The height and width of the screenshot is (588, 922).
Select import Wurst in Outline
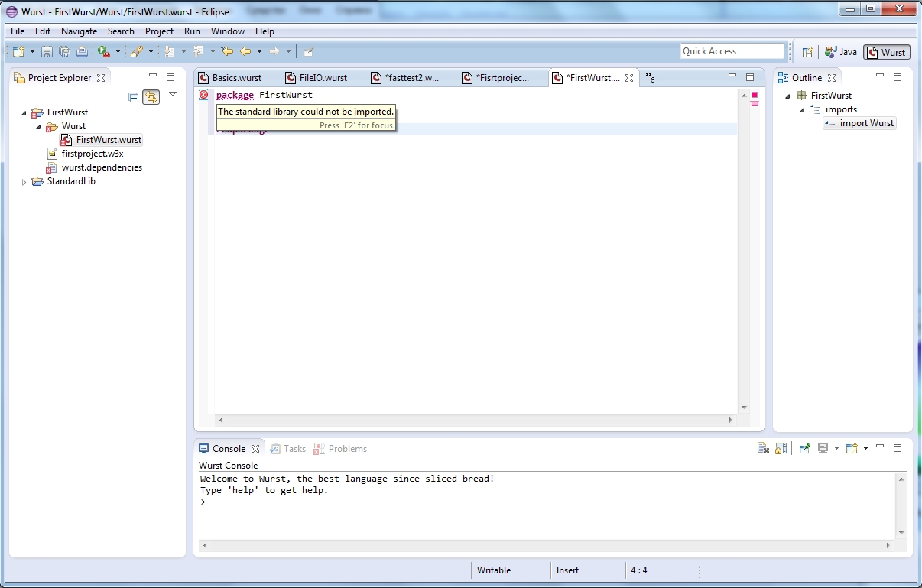[x=859, y=123]
